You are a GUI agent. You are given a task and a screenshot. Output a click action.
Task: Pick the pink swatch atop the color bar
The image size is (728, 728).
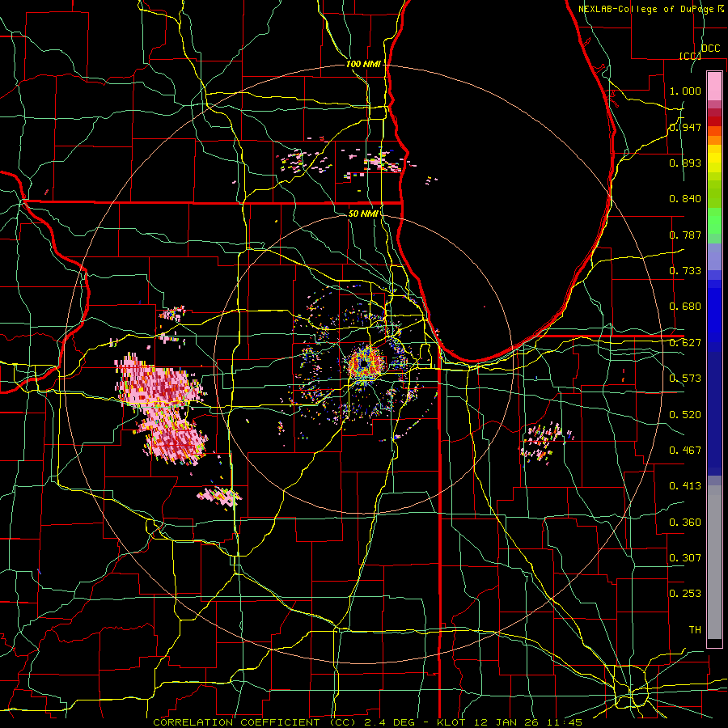tap(714, 86)
